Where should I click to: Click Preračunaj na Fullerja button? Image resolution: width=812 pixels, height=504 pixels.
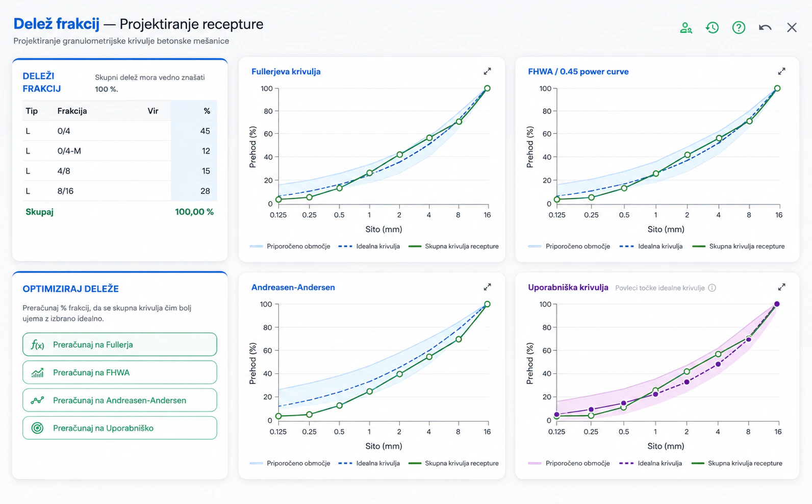(120, 344)
